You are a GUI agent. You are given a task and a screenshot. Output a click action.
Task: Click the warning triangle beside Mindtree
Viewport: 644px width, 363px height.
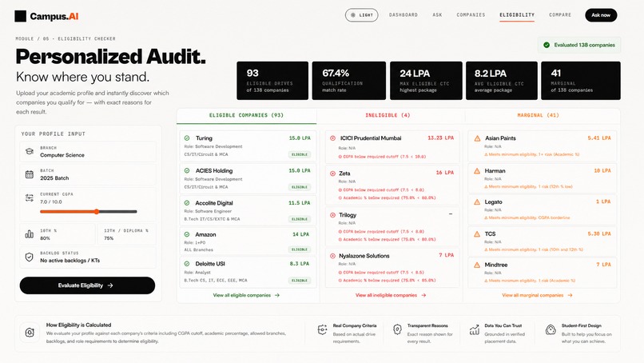(x=477, y=265)
